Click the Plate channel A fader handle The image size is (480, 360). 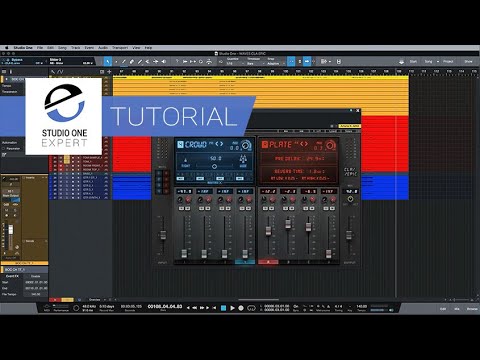268,231
